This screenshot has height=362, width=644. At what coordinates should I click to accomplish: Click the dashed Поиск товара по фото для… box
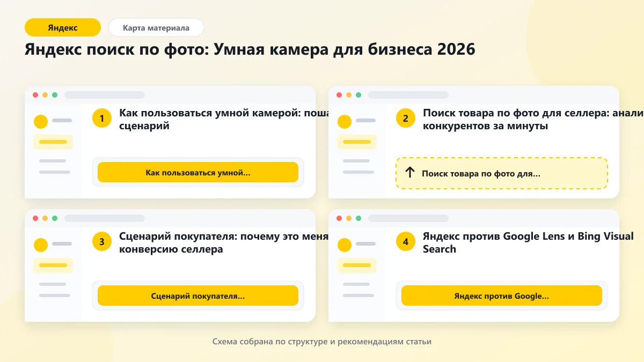pos(502,173)
